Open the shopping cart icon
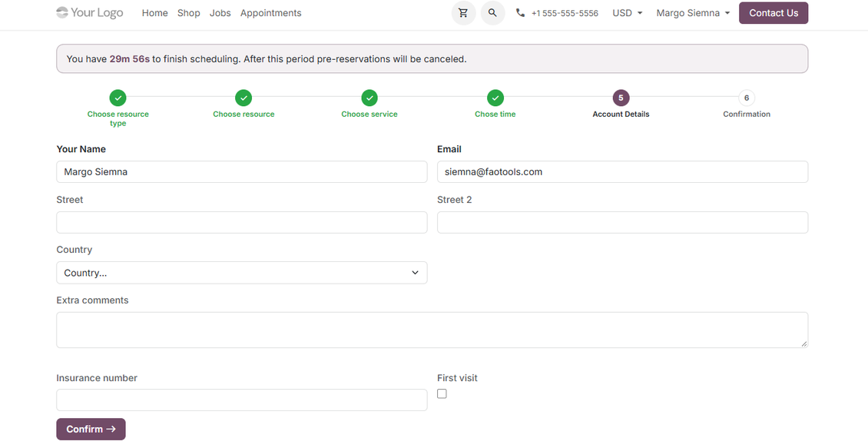The image size is (868, 448). tap(463, 13)
